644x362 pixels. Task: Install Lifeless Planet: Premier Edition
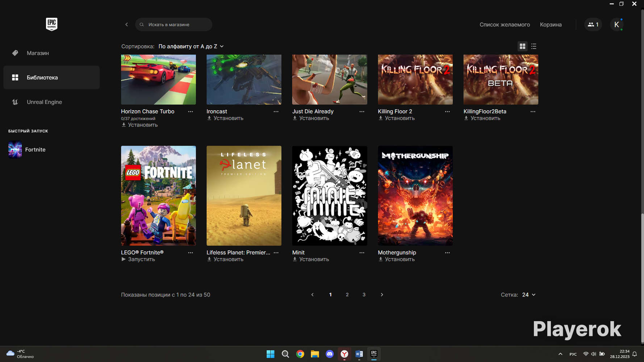pyautogui.click(x=225, y=260)
